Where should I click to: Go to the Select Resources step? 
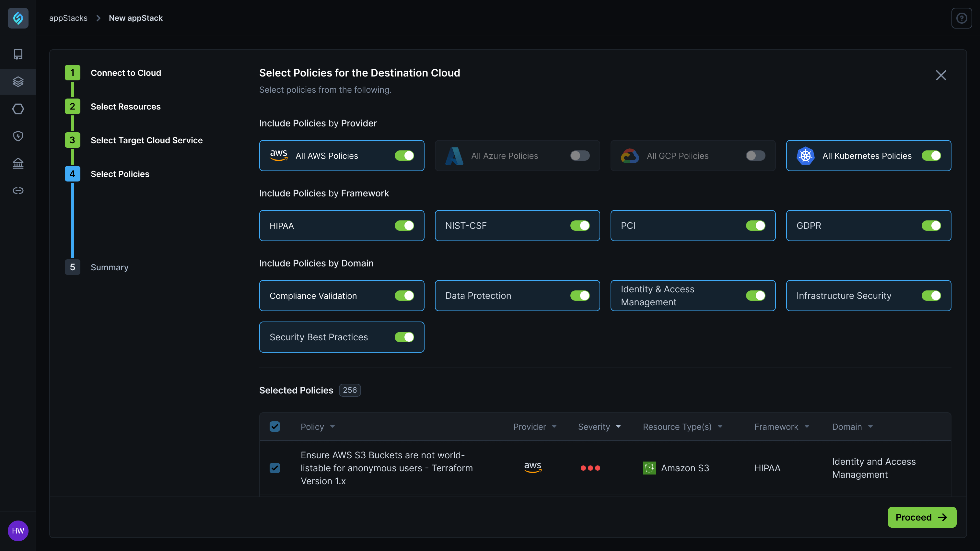coord(125,107)
